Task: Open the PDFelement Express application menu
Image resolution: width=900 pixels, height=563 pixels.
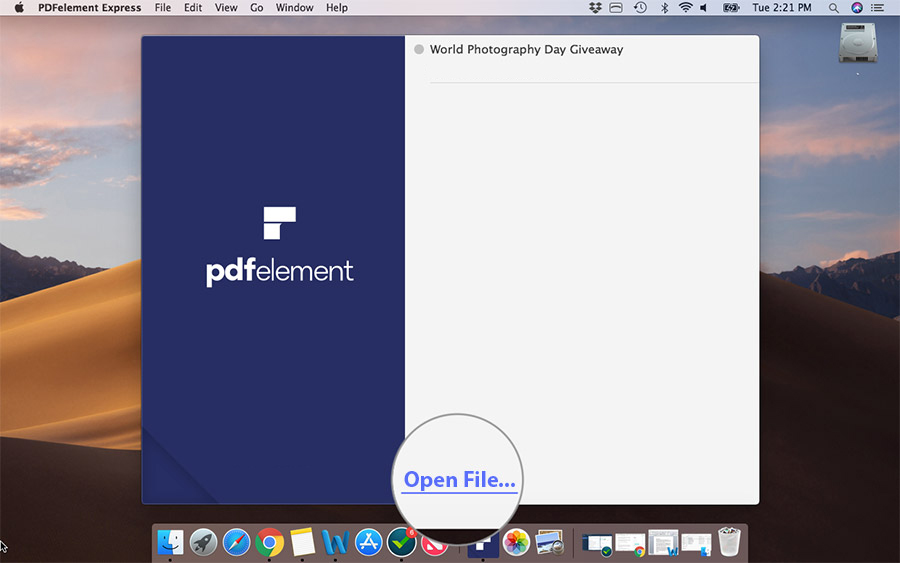Action: coord(90,7)
